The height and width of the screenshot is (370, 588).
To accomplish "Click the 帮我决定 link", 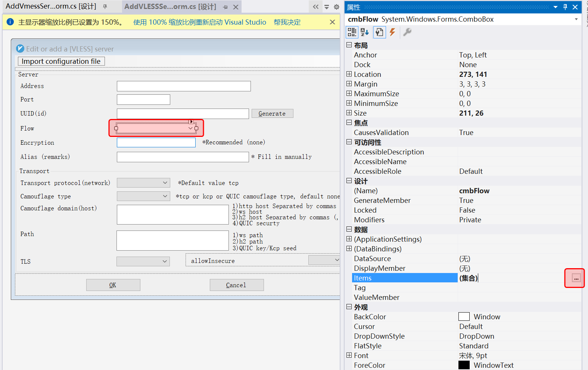I will coord(287,22).
